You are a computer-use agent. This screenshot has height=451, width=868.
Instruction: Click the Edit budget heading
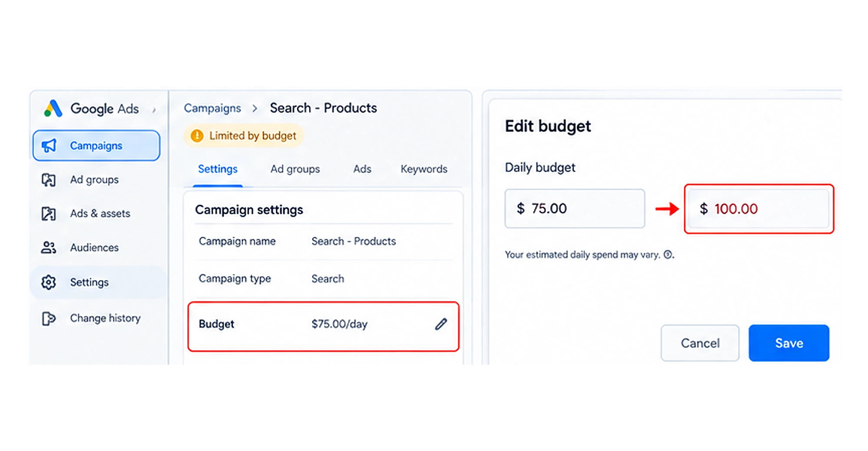[x=548, y=126]
